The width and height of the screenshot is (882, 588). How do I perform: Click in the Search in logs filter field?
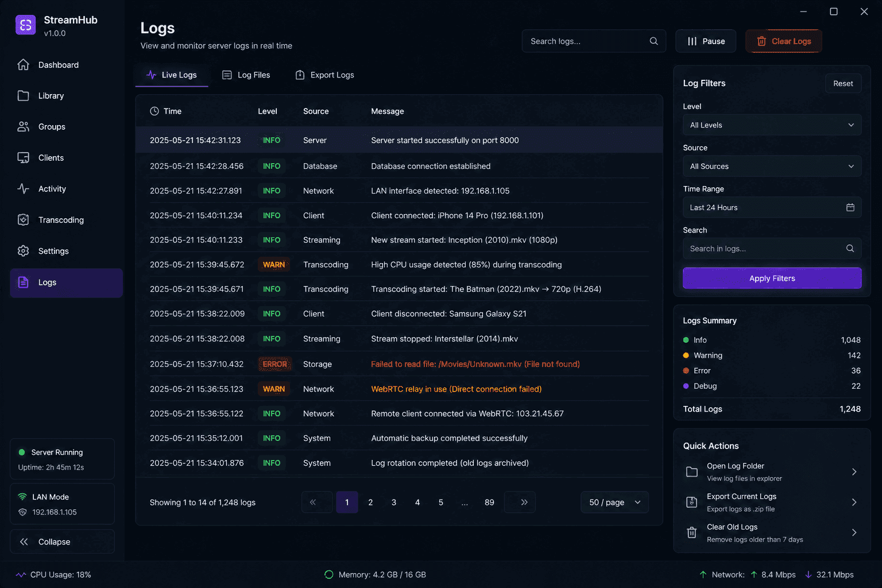click(772, 249)
